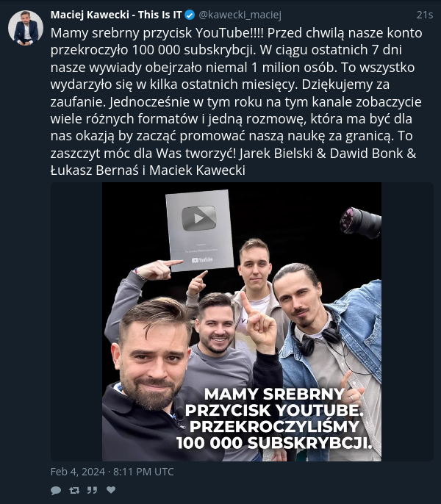Open the @kawecki_maciej handle link
Viewport: 441px width, 504px height.
(240, 15)
